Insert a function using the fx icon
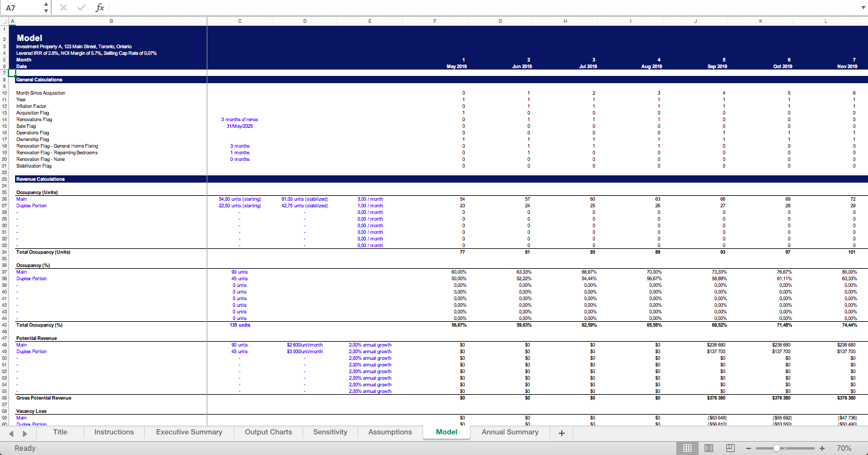The height and width of the screenshot is (455, 868). [x=99, y=7]
